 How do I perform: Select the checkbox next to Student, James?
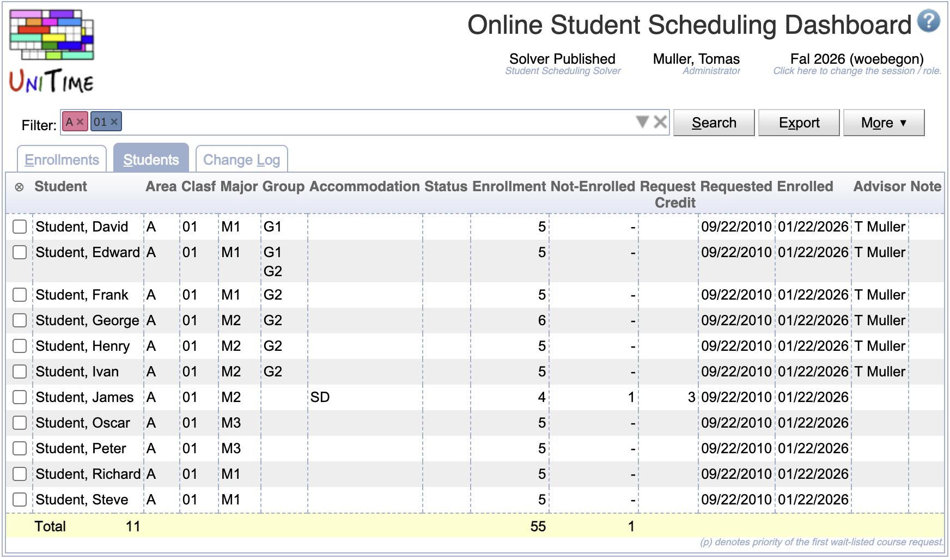(x=19, y=397)
